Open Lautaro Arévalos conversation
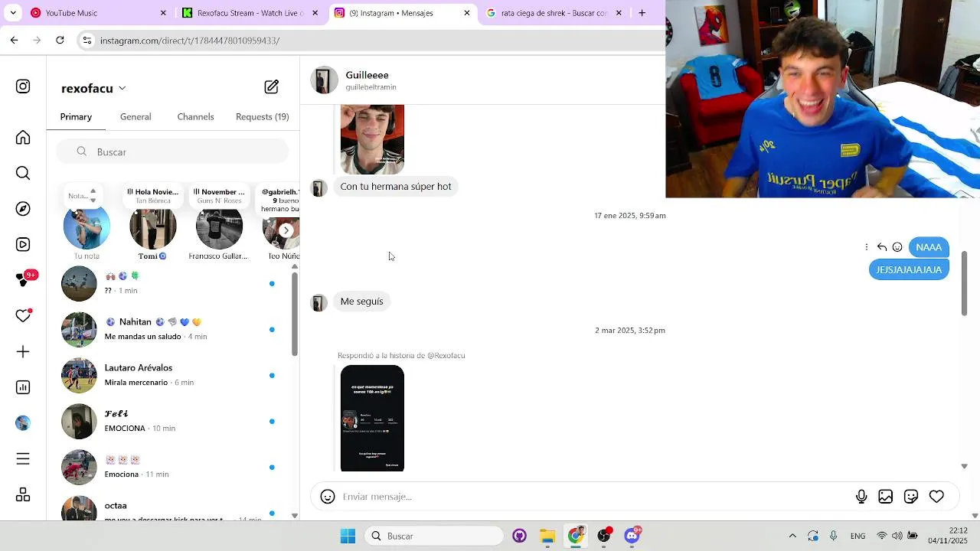This screenshot has height=551, width=980. point(172,375)
